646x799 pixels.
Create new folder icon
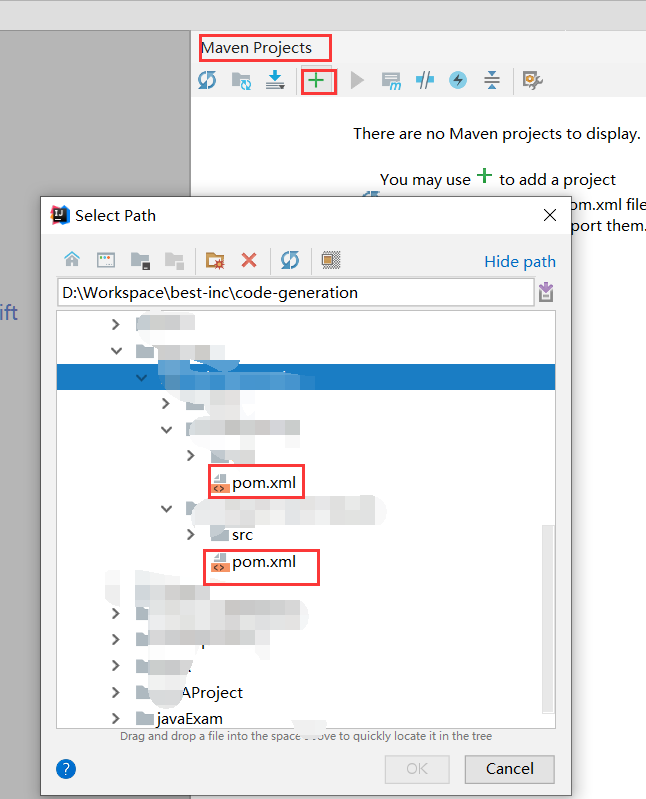(215, 260)
